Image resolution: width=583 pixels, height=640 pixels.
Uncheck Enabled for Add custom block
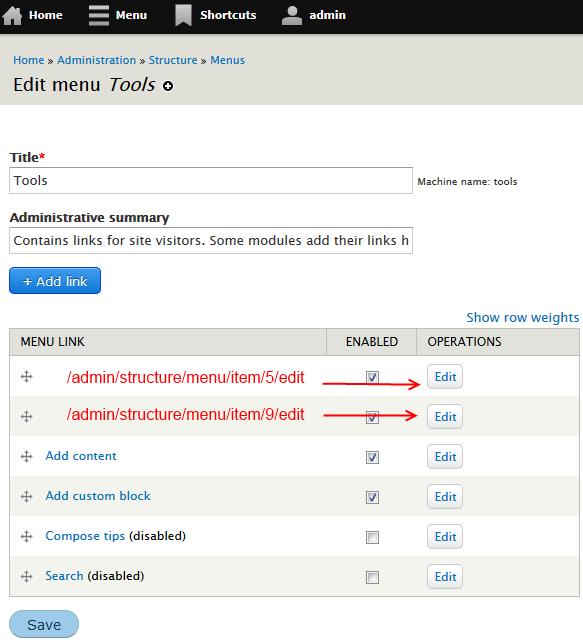pyautogui.click(x=372, y=497)
